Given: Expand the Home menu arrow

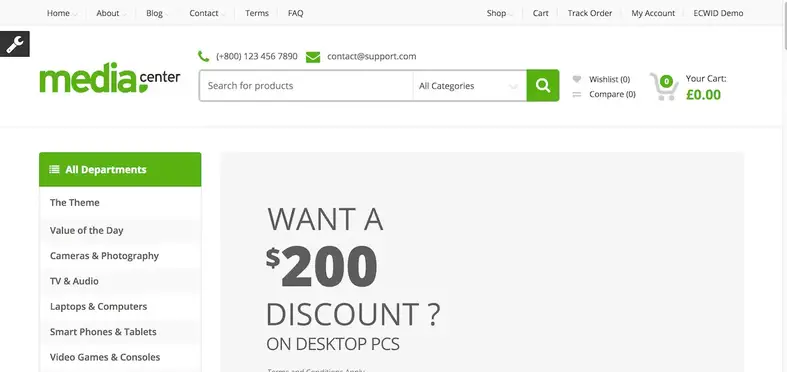Looking at the screenshot, I should click(75, 15).
